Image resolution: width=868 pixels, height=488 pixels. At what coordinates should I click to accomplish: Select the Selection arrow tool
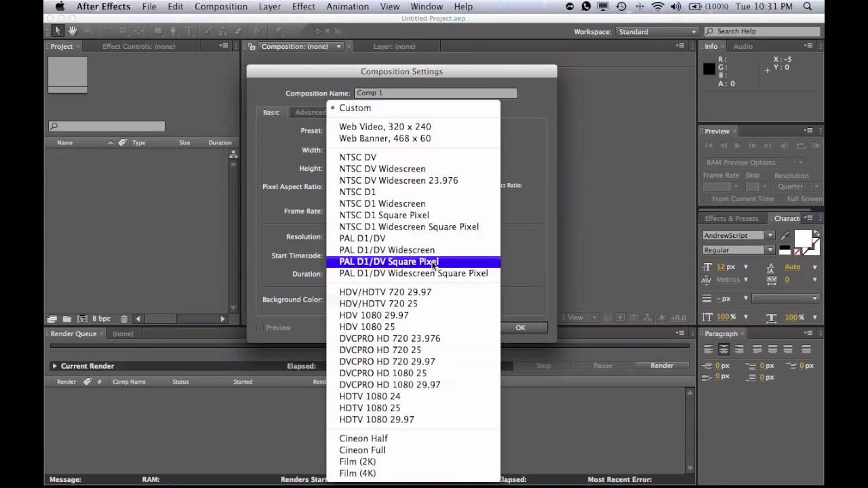(x=58, y=31)
